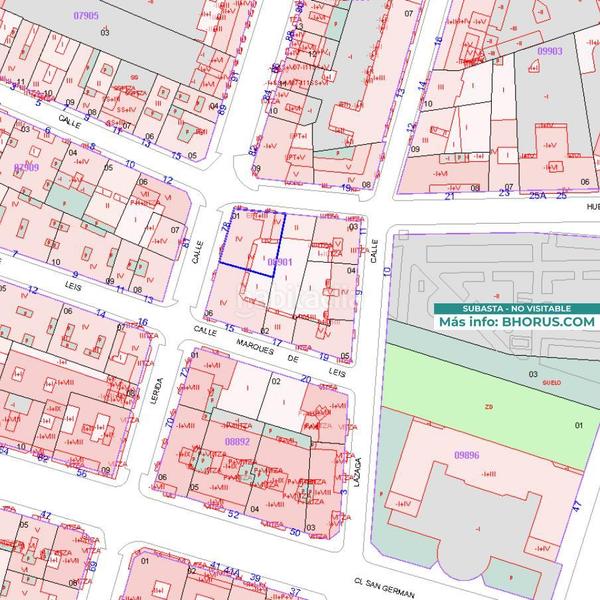Click street number 47 near bottom right

577,508
